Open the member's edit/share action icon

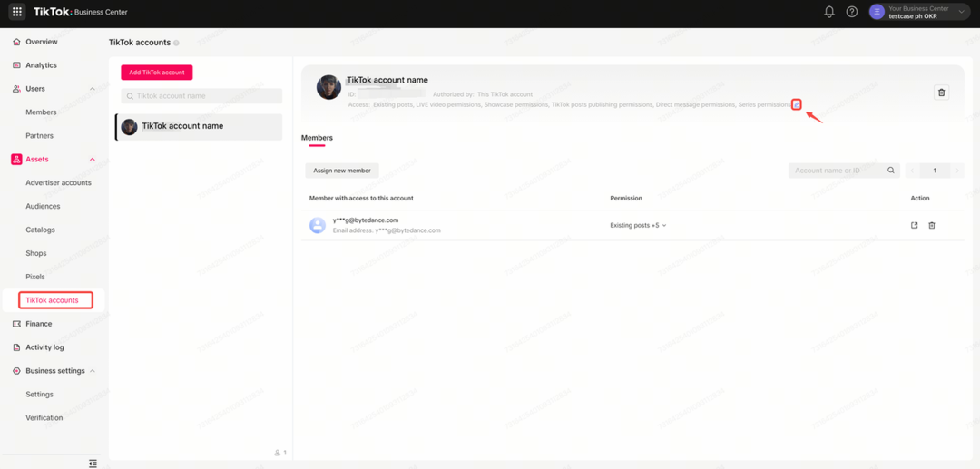click(x=915, y=226)
